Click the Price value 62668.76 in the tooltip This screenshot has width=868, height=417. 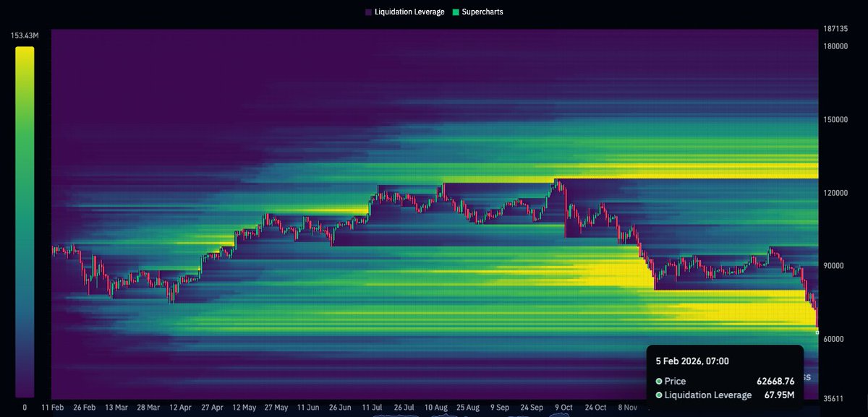click(x=775, y=381)
